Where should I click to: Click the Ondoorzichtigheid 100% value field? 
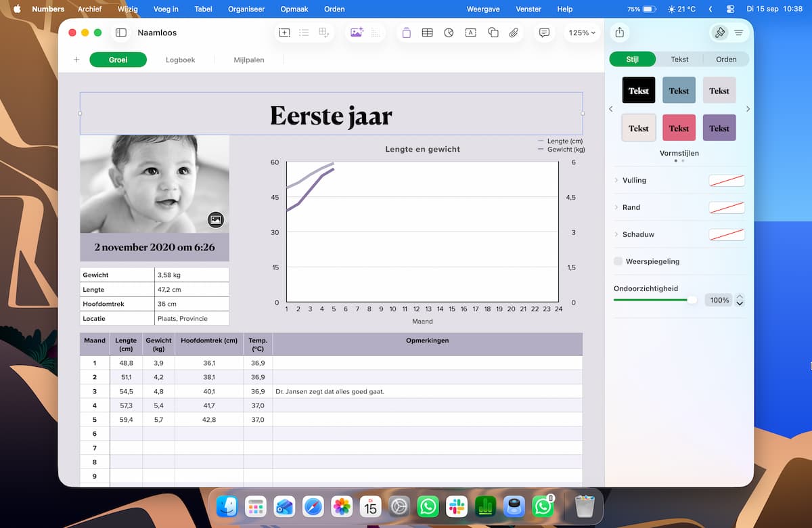click(x=719, y=300)
